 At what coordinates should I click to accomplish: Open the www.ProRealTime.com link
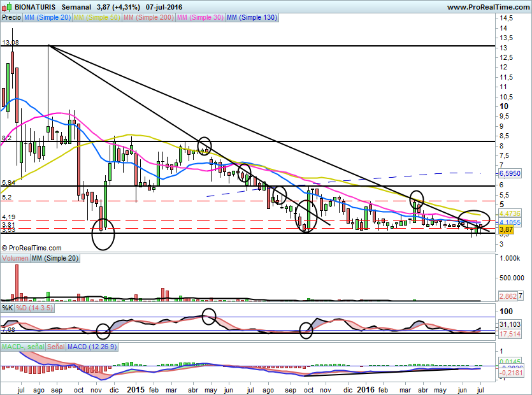pyautogui.click(x=487, y=7)
